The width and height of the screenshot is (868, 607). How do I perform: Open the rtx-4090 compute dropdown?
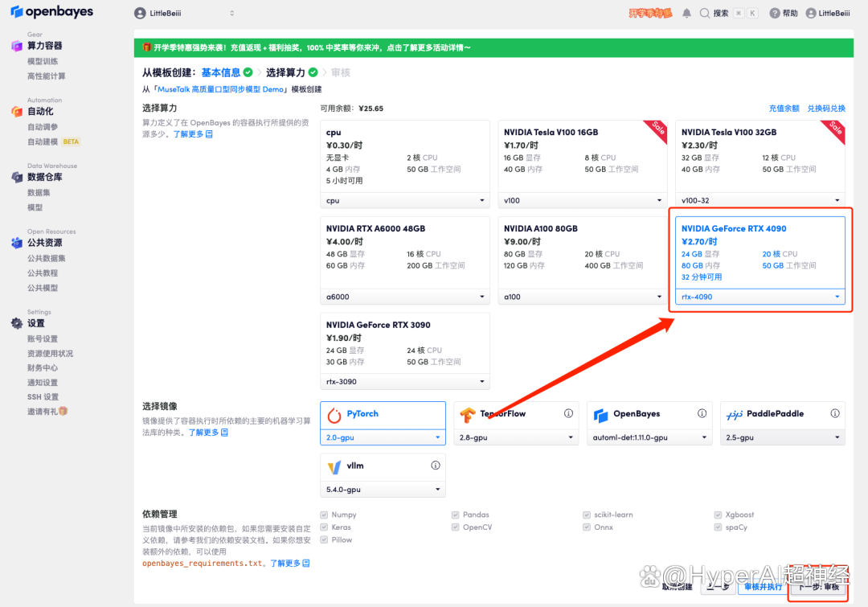click(760, 297)
